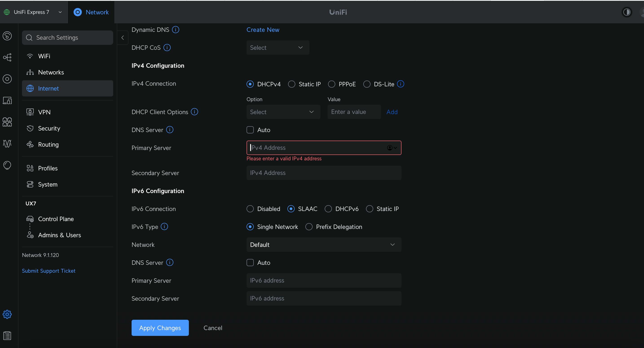
Task: Click the info icon beside IPv6 DNS Server
Action: tap(170, 262)
